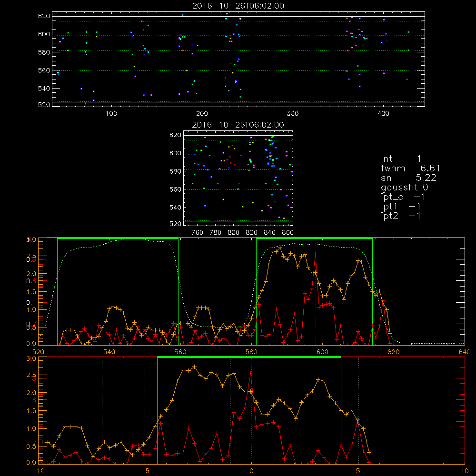Click y-axis label 620 on top plot
The width and height of the screenshot is (476, 476).
click(x=44, y=16)
